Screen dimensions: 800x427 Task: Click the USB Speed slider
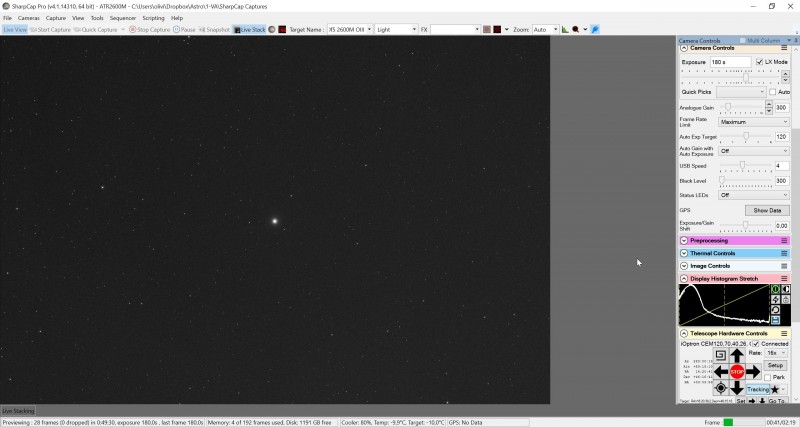click(745, 166)
